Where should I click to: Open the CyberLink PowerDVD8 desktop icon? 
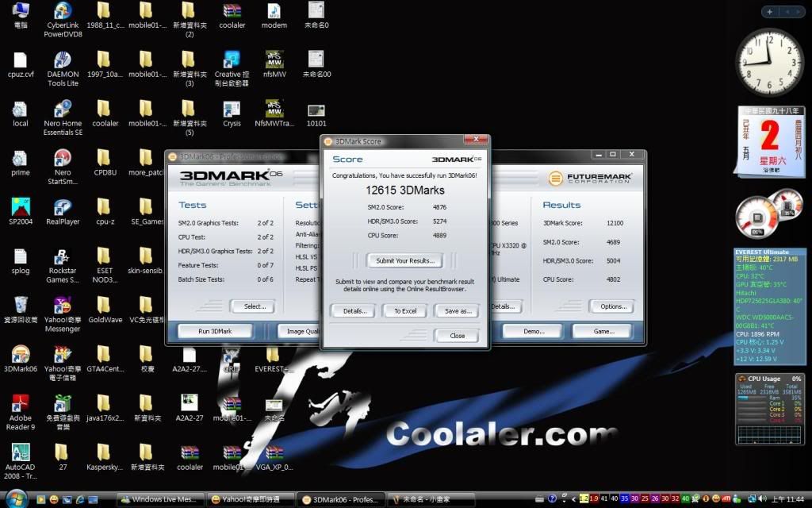click(63, 12)
